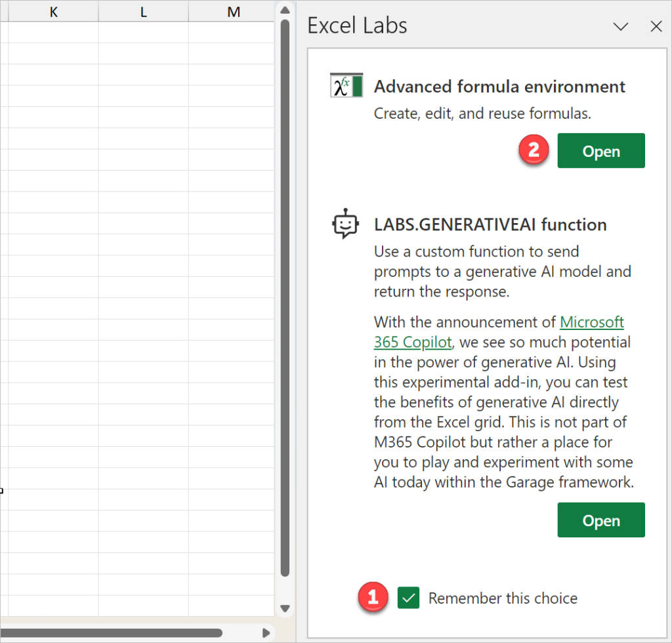Screen dimensions: 672x643
Task: Follow the Microsoft 365 Copilot link
Action: [x=591, y=323]
